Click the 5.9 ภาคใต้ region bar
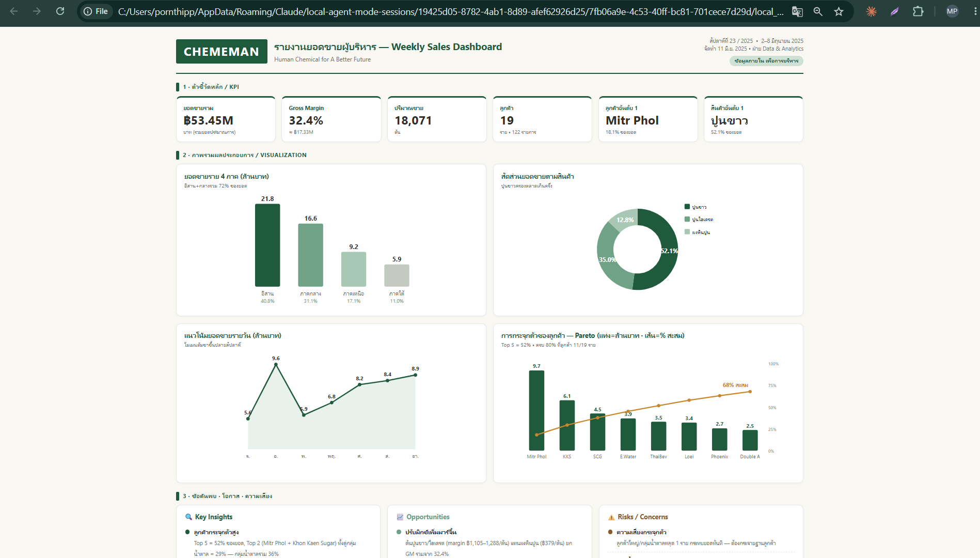The width and height of the screenshot is (980, 558). click(x=397, y=275)
